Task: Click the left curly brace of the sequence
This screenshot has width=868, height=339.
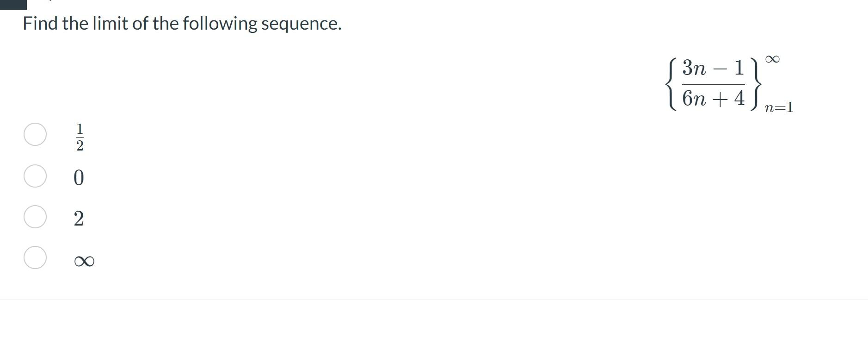Action: coord(672,83)
